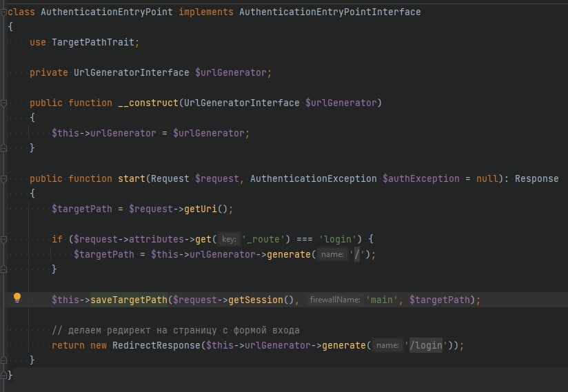Click the fold end marker after the constructor's closing brace
This screenshot has width=568, height=392.
tap(3, 147)
